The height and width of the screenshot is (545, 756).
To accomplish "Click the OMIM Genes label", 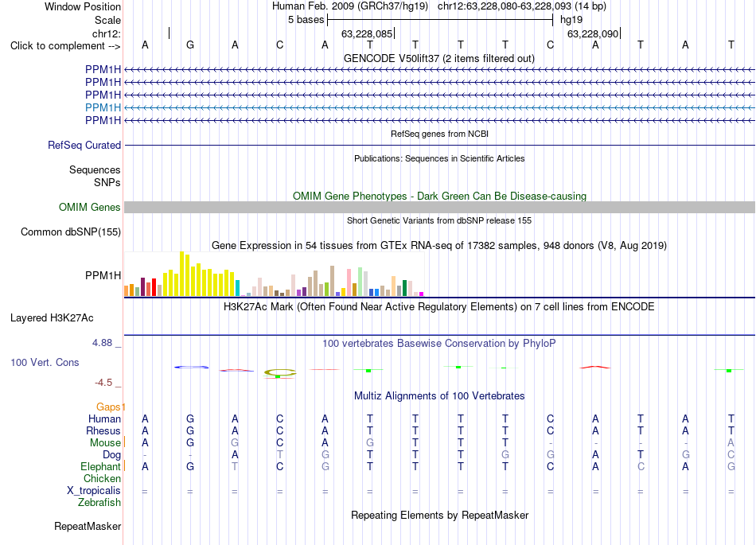I will [90, 207].
